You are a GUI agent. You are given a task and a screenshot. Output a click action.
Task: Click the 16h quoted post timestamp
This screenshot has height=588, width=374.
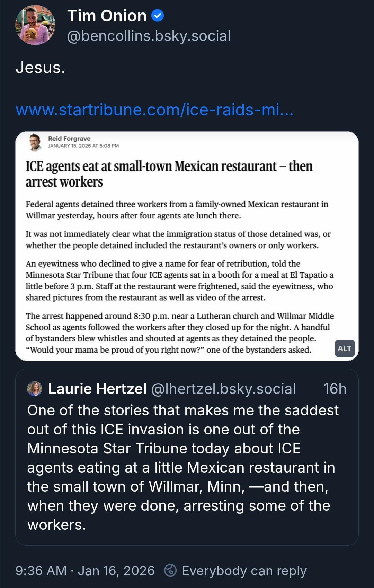pyautogui.click(x=335, y=389)
